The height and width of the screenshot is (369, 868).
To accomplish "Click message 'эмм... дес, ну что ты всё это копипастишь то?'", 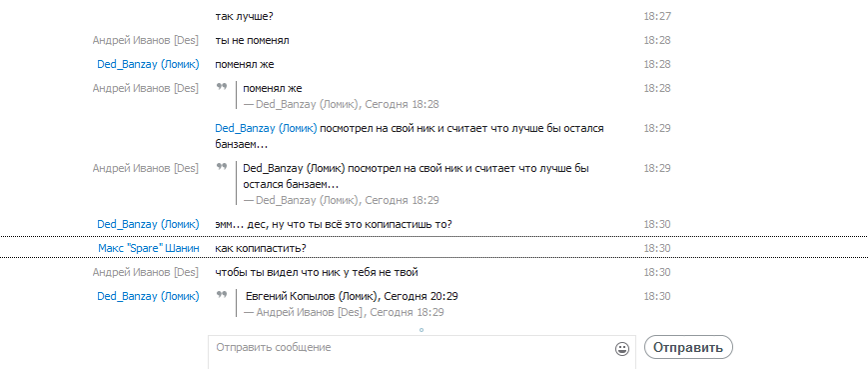I will (x=334, y=224).
